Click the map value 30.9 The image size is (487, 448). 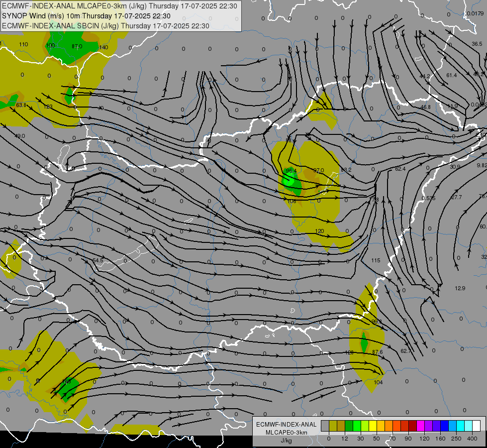[x=455, y=167]
